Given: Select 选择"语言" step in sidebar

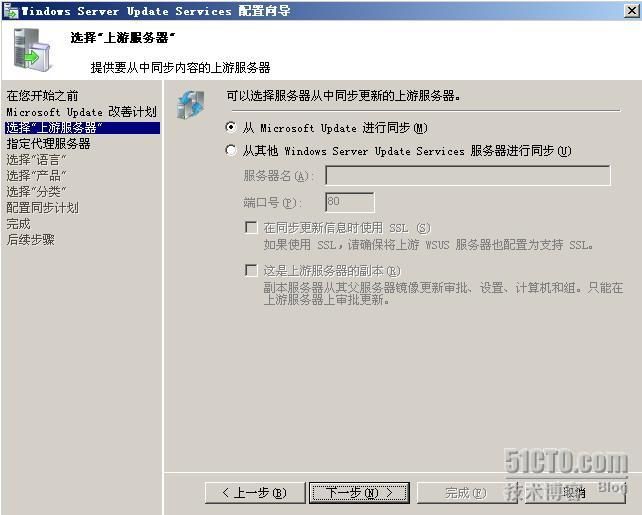Looking at the screenshot, I should coord(36,160).
